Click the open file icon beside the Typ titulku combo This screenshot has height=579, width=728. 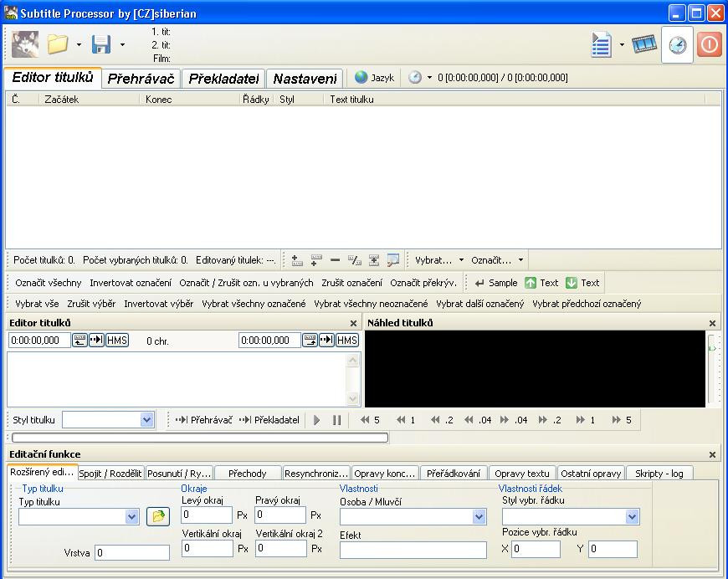tap(158, 516)
